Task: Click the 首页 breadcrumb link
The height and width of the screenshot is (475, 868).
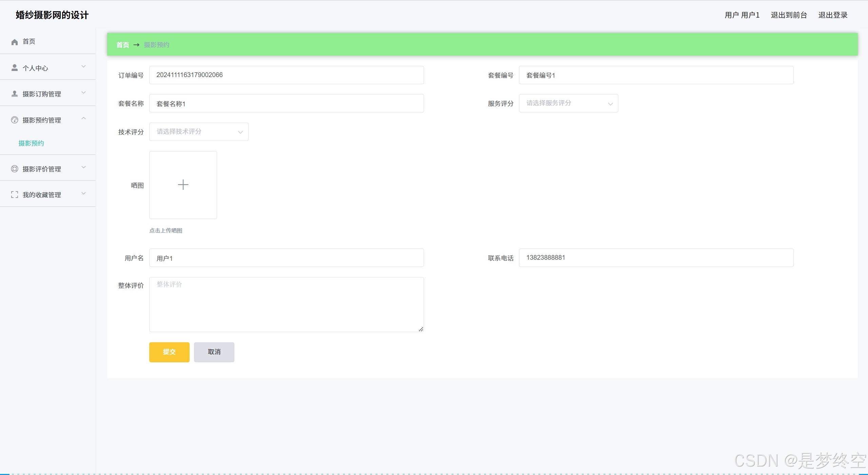Action: point(122,45)
